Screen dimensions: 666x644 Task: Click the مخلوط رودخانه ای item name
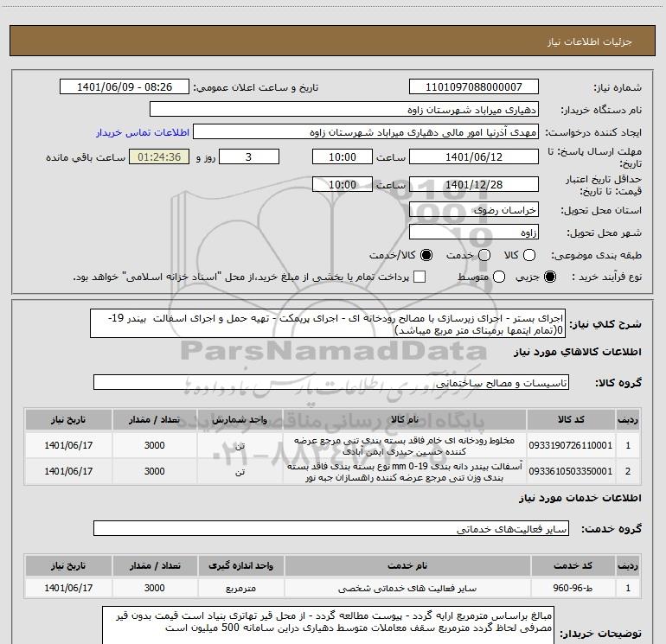coord(405,445)
